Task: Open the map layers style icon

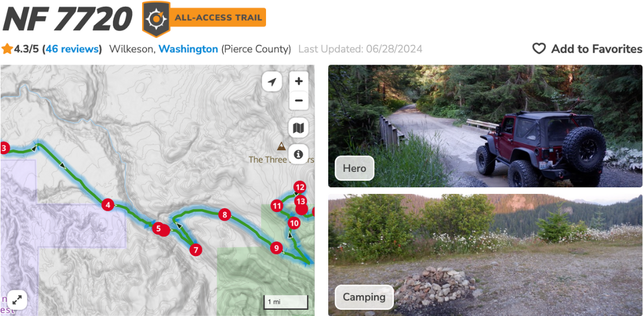Action: (299, 128)
